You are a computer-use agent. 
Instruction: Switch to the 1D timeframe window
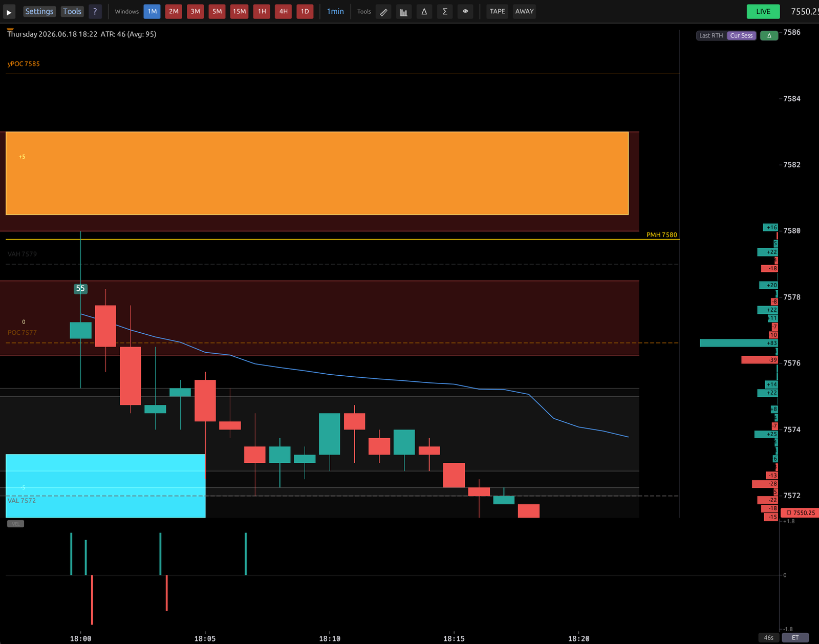click(305, 11)
